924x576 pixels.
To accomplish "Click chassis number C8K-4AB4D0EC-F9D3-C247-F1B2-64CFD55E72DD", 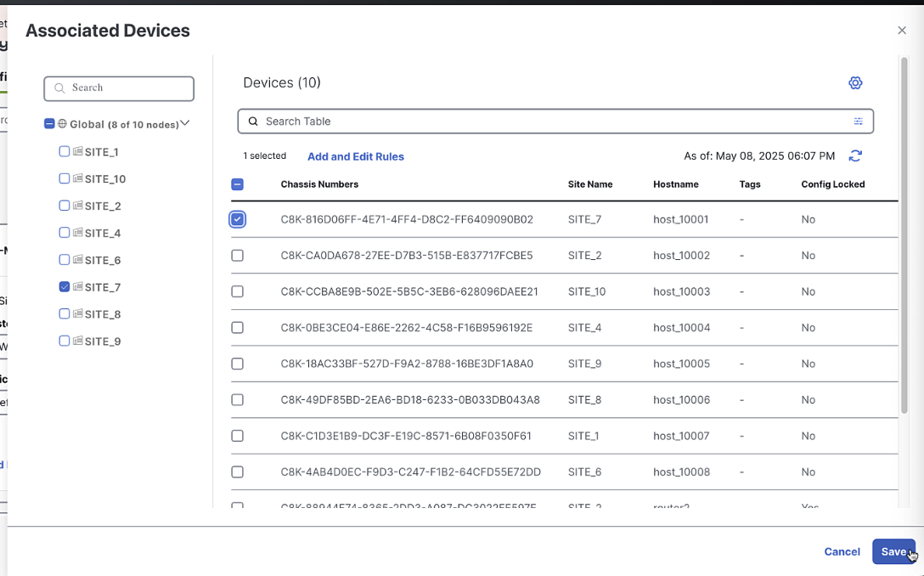I will (411, 472).
